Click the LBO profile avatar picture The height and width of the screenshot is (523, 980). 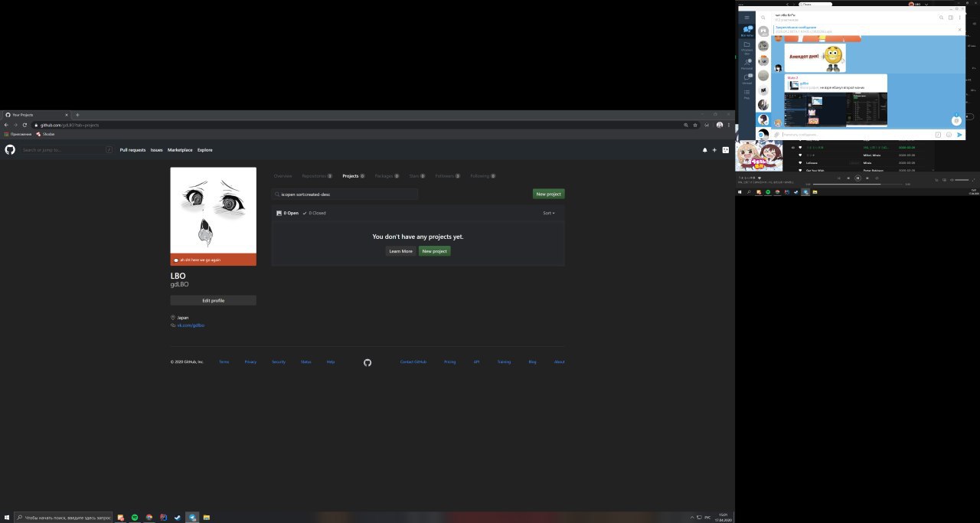[213, 211]
